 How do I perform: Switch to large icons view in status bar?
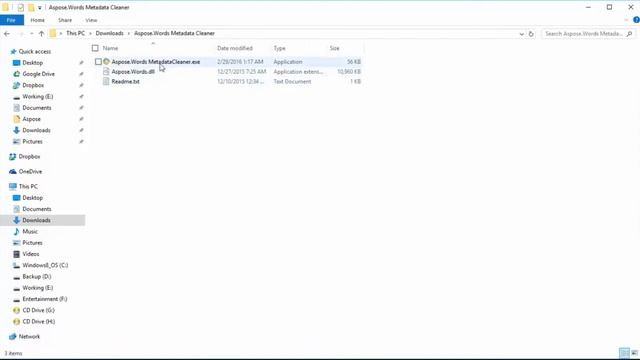tap(634, 353)
